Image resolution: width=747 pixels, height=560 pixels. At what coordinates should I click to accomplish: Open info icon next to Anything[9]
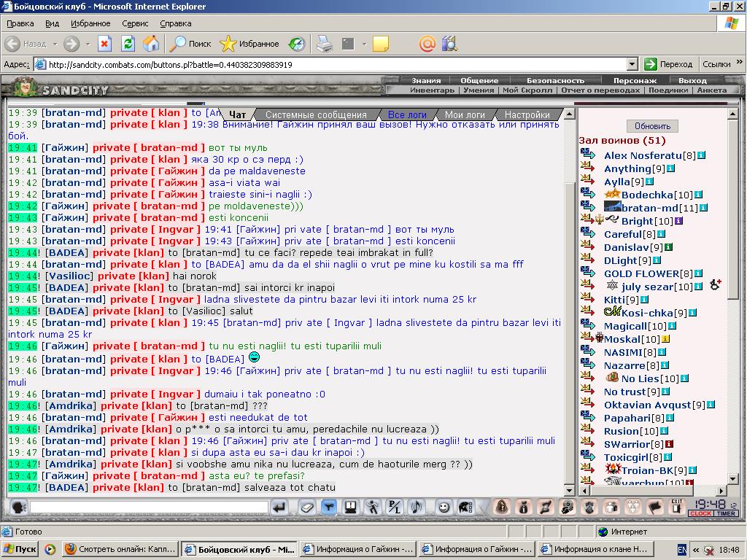[671, 168]
